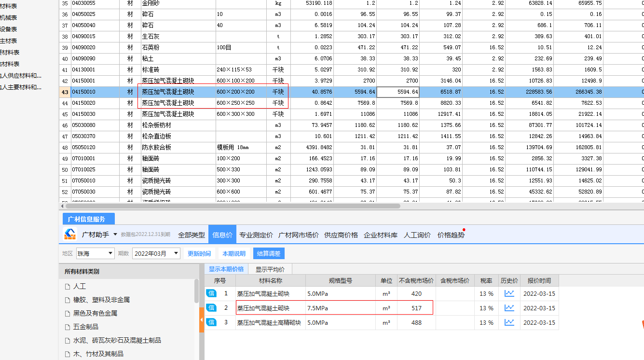Open history price chart for 7.5MPa row
This screenshot has height=360, width=644.
pos(509,308)
